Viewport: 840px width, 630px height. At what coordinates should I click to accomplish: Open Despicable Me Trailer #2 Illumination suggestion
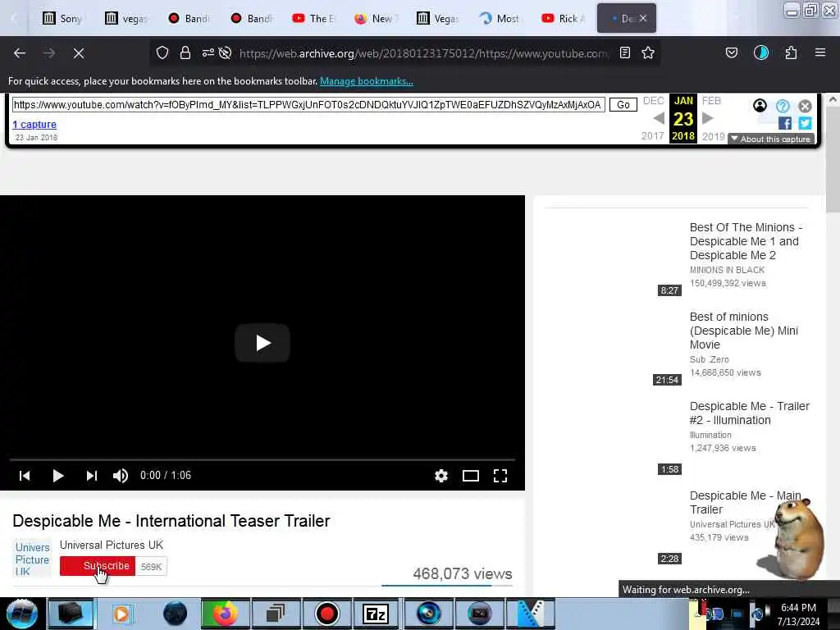coord(750,413)
